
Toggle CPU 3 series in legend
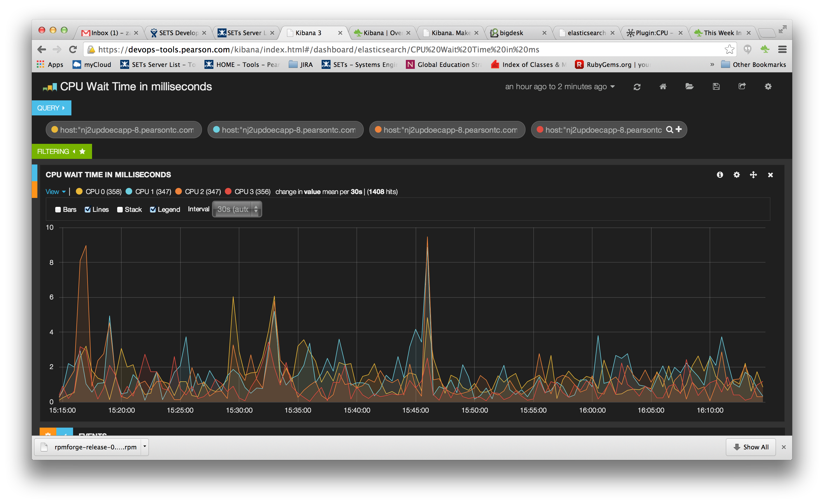pos(248,192)
